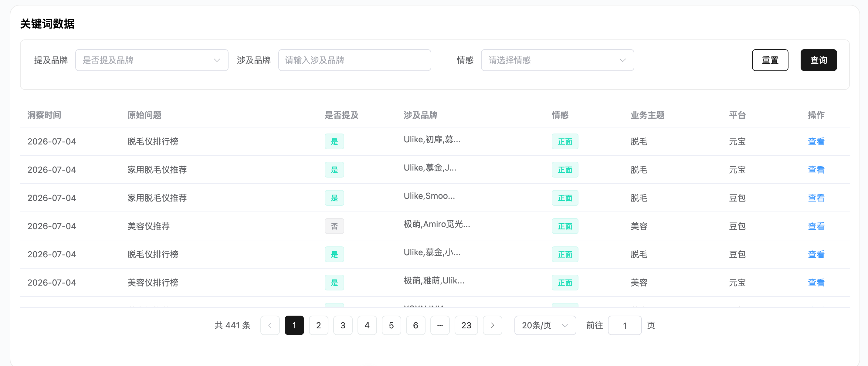Select page 23 in pagination
The height and width of the screenshot is (366, 868).
[x=466, y=325]
